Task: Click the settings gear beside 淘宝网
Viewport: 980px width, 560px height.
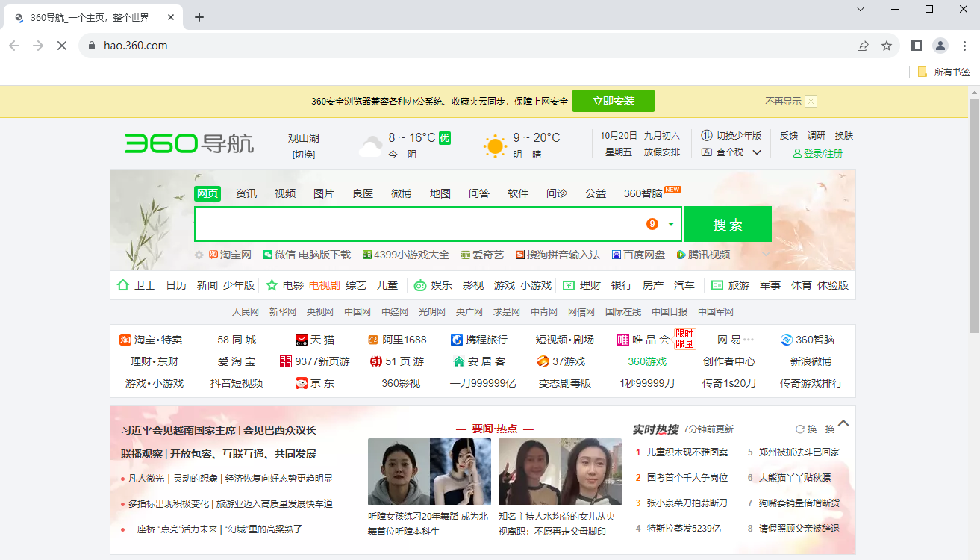Action: tap(199, 255)
